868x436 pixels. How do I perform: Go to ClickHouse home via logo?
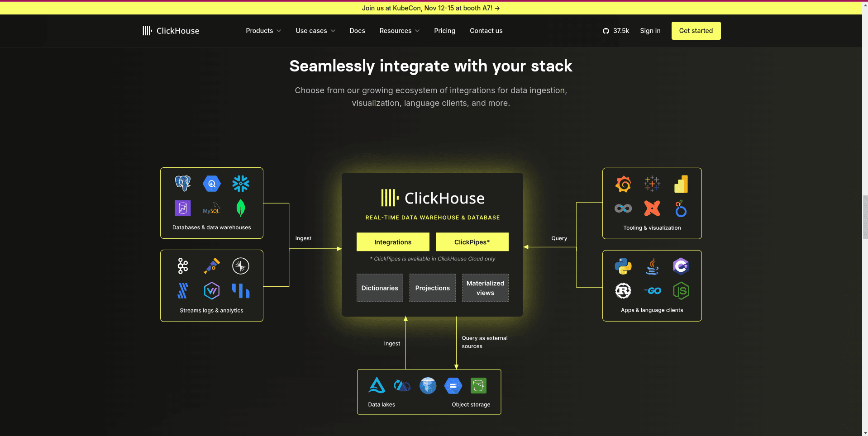pos(171,31)
